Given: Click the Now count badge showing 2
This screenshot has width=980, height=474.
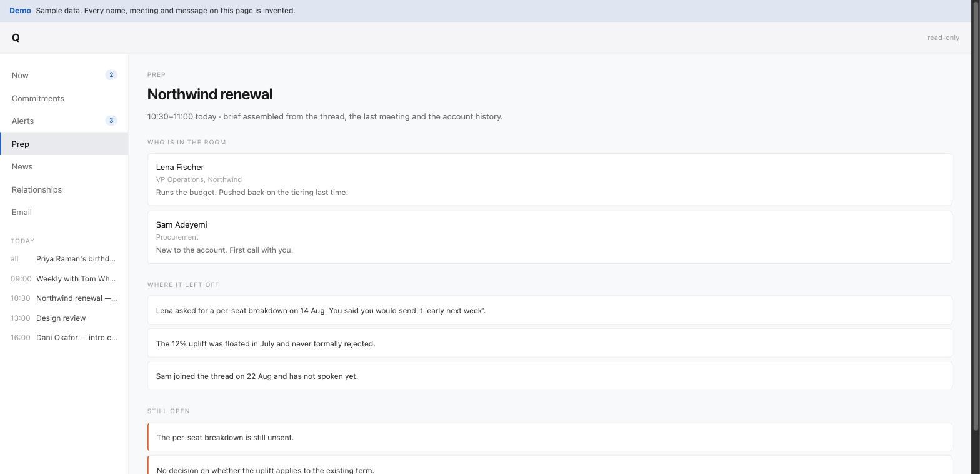Looking at the screenshot, I should click(x=111, y=75).
